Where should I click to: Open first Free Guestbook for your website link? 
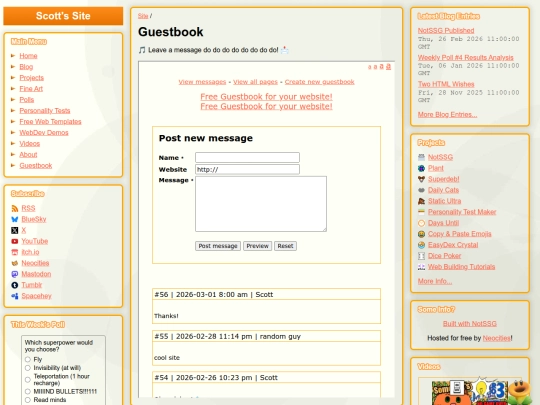266,97
